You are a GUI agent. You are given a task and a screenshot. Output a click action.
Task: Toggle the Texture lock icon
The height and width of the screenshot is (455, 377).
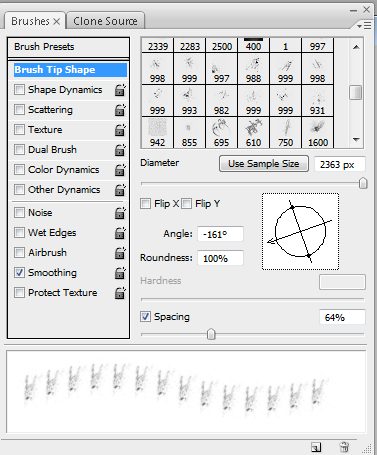[x=120, y=130]
